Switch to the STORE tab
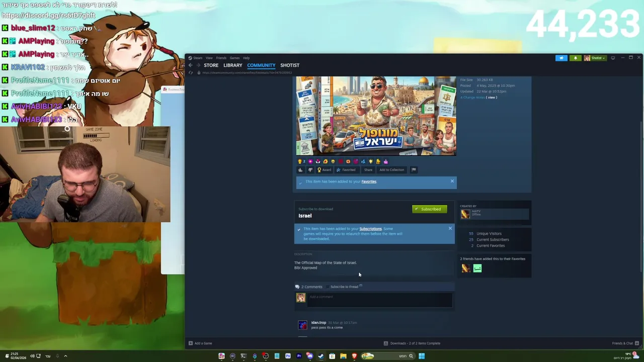 (211, 65)
